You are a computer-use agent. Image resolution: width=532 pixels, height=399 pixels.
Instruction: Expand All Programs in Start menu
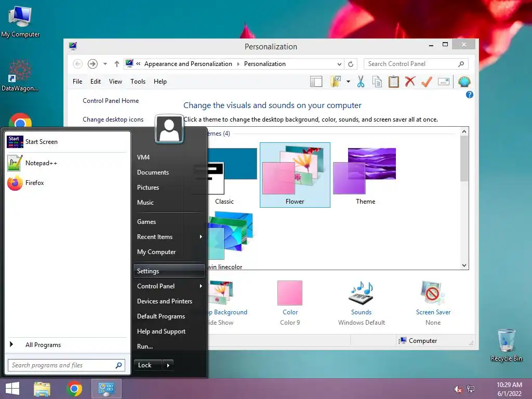tap(66, 345)
